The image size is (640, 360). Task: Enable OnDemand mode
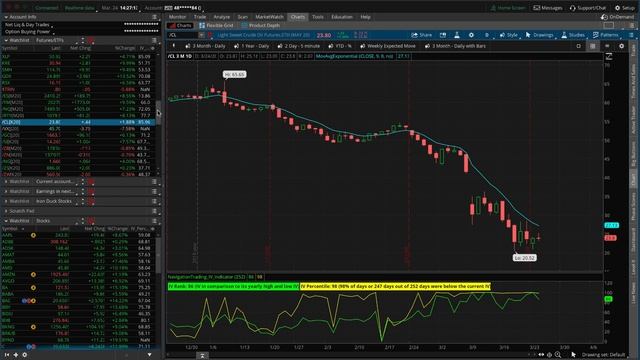click(x=618, y=17)
